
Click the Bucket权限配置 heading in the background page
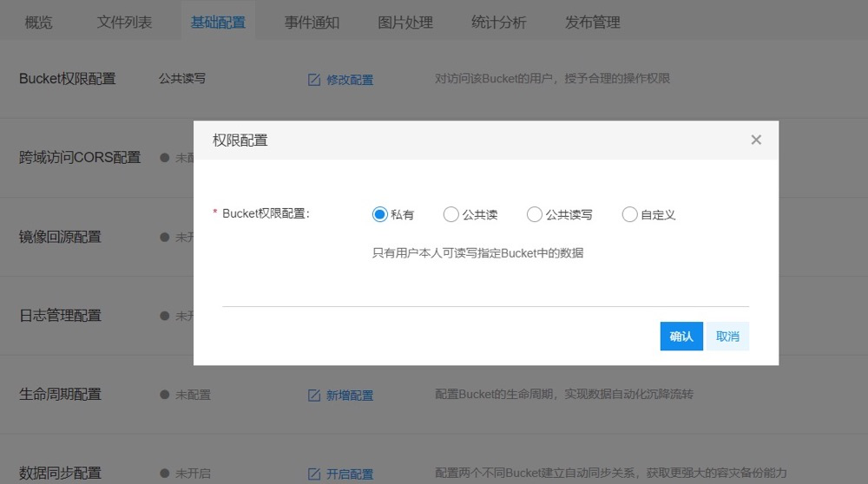tap(67, 79)
